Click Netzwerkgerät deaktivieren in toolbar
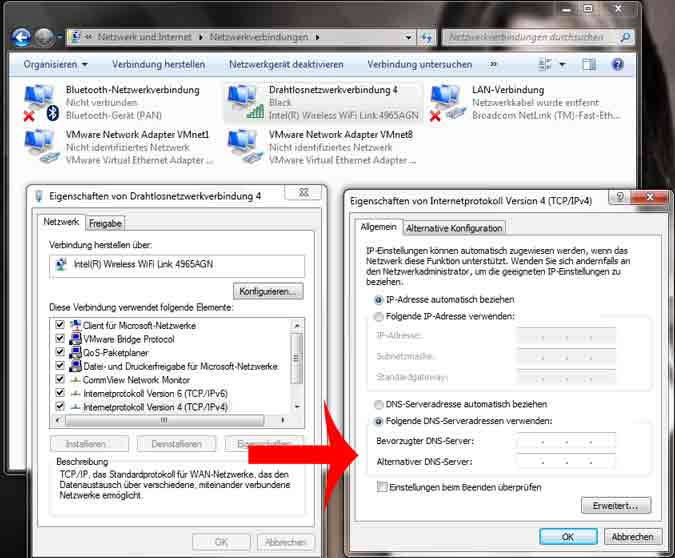 (x=286, y=65)
